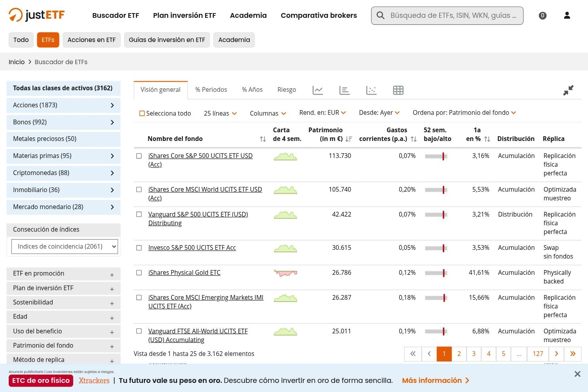Open Indices de coincidencia combo box

coord(65,246)
